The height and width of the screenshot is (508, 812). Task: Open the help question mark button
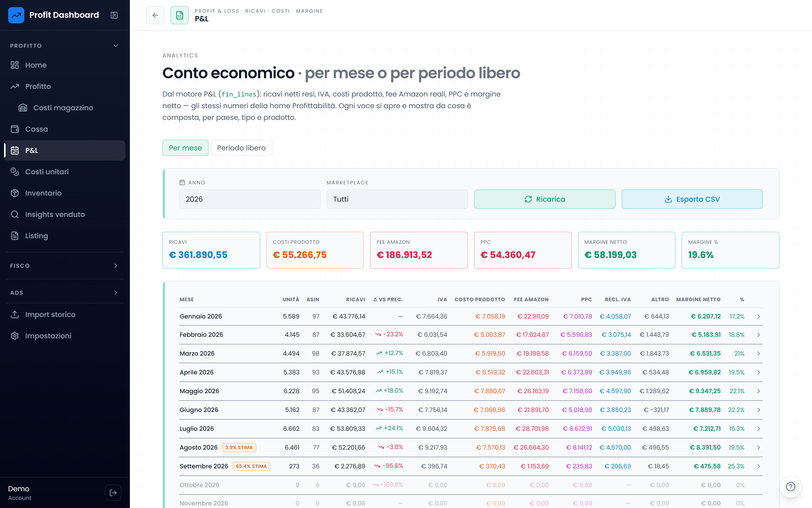click(790, 486)
